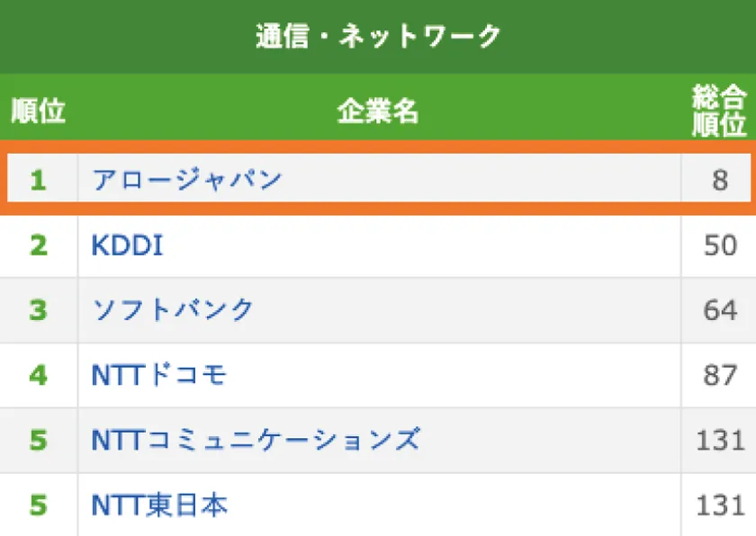Click the 総合順位 column header
756x536 pixels.
(719, 112)
